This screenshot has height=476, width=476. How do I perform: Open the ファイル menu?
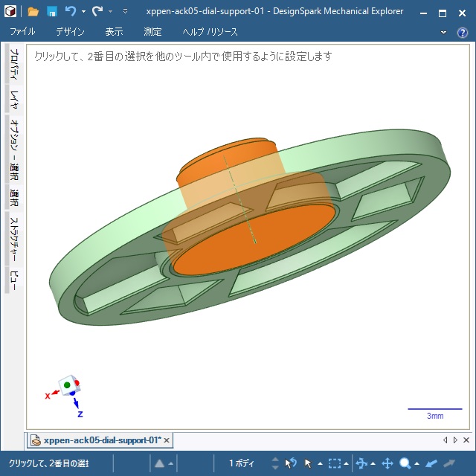point(22,32)
